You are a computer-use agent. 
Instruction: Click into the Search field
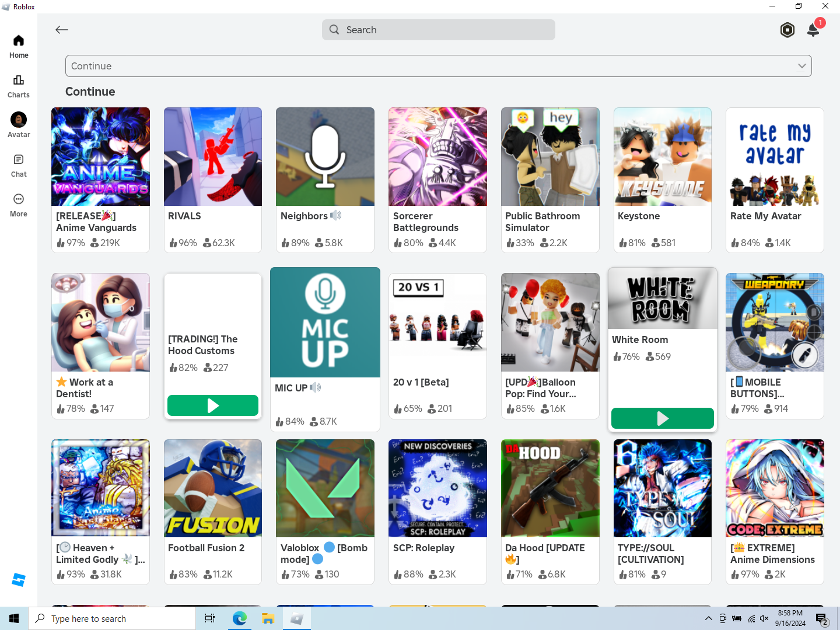click(439, 30)
